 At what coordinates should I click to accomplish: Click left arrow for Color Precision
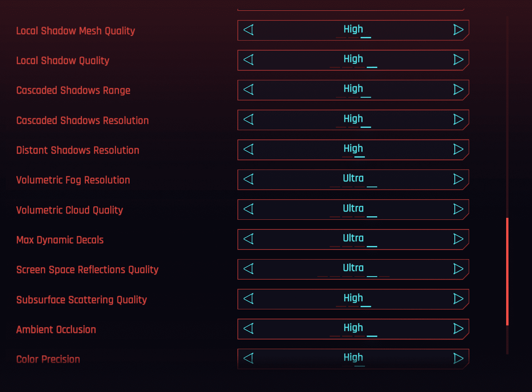pos(249,358)
